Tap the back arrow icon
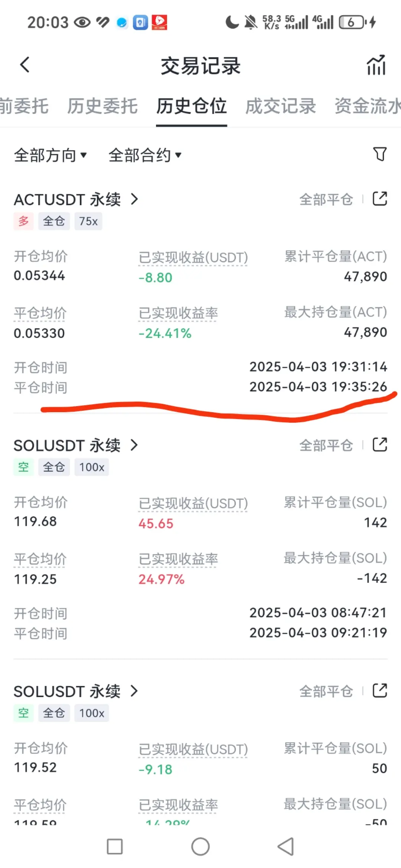Image resolution: width=401 pixels, height=868 pixels. [25, 65]
